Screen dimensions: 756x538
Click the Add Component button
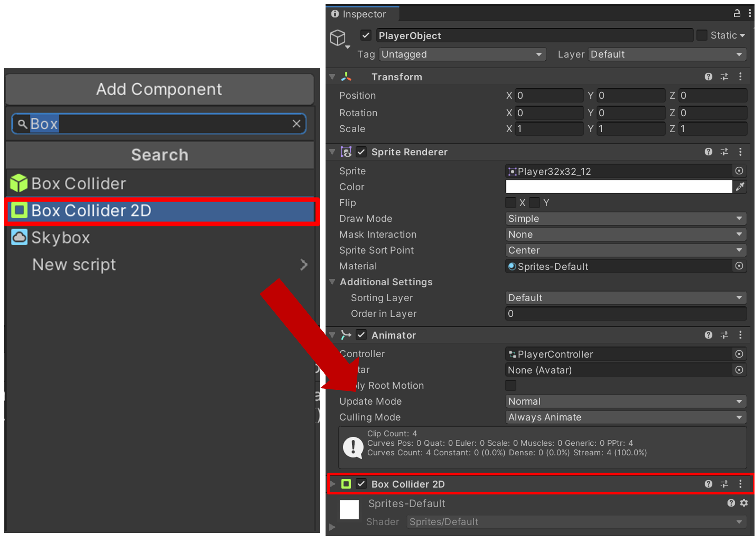pos(159,89)
